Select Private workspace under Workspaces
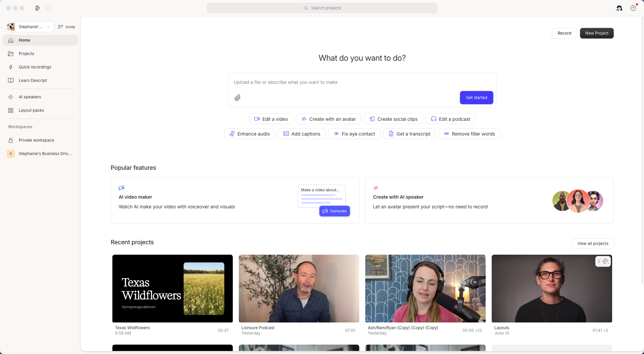The image size is (644, 354). [x=36, y=140]
